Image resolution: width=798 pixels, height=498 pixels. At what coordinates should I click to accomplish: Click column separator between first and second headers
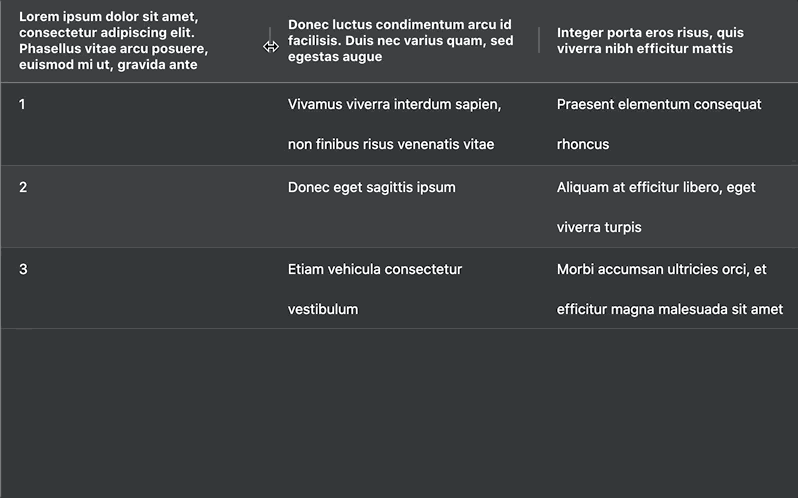270,41
